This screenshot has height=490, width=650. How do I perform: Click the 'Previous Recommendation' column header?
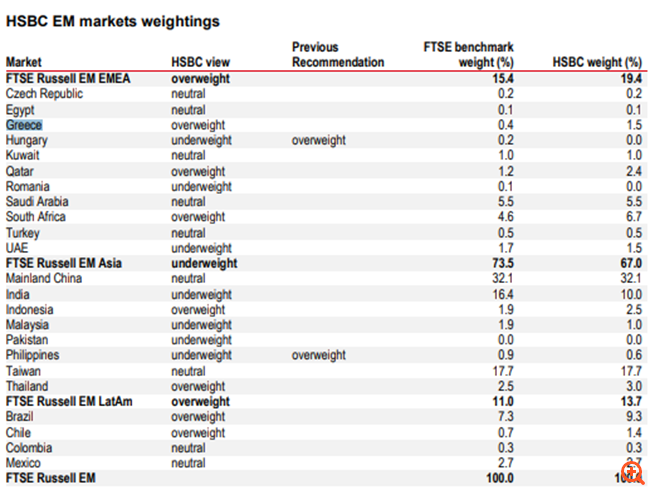click(x=338, y=55)
